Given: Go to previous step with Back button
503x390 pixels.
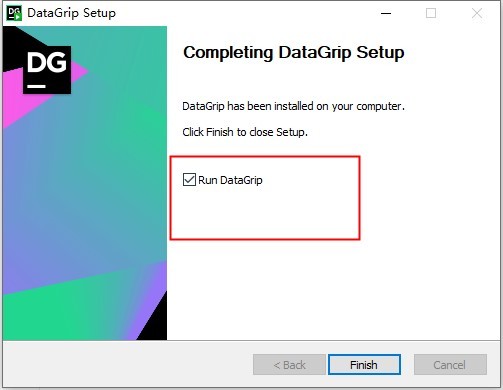Looking at the screenshot, I should pyautogui.click(x=289, y=365).
